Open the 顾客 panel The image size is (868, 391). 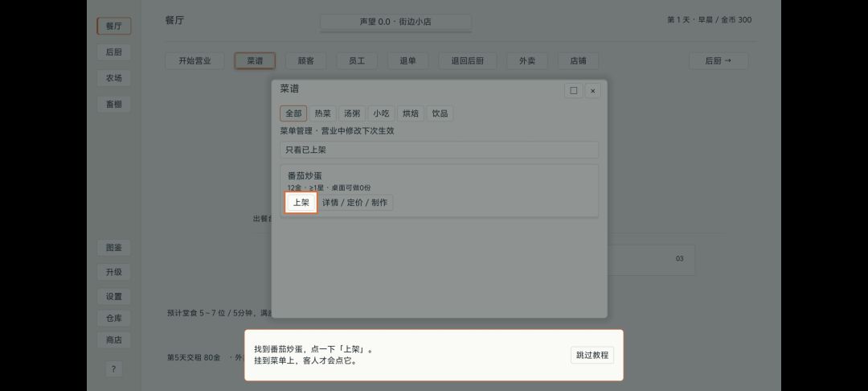coord(306,61)
